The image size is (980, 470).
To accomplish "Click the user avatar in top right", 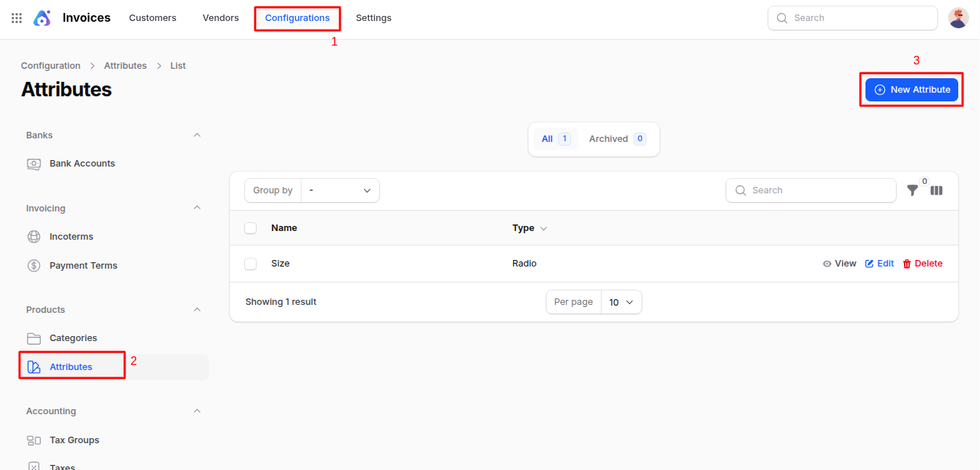I will pos(958,18).
